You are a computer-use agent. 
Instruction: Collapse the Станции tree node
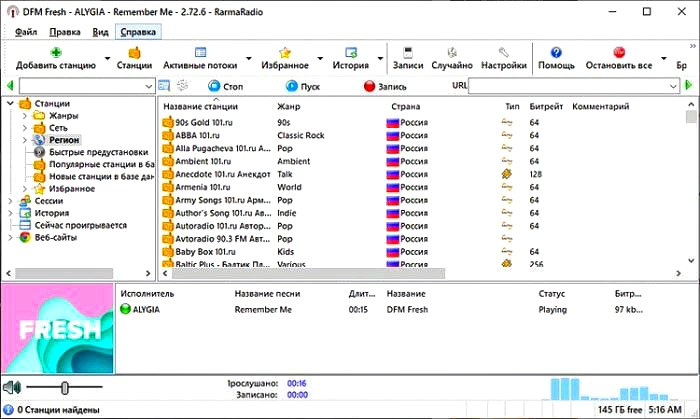point(10,104)
